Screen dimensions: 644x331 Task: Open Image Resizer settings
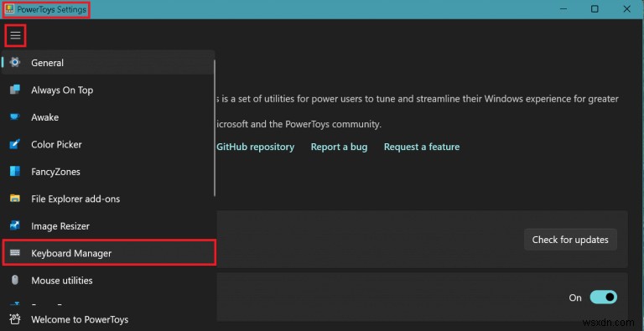tap(108, 226)
